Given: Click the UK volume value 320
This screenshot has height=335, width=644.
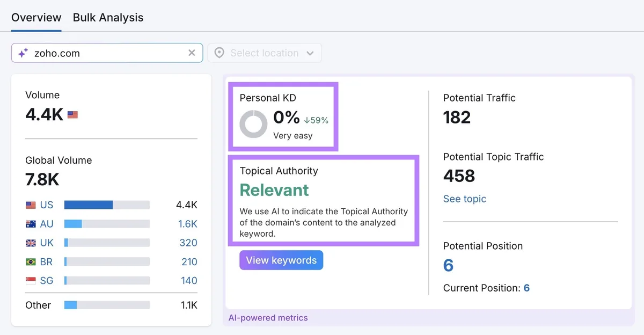Looking at the screenshot, I should [188, 243].
